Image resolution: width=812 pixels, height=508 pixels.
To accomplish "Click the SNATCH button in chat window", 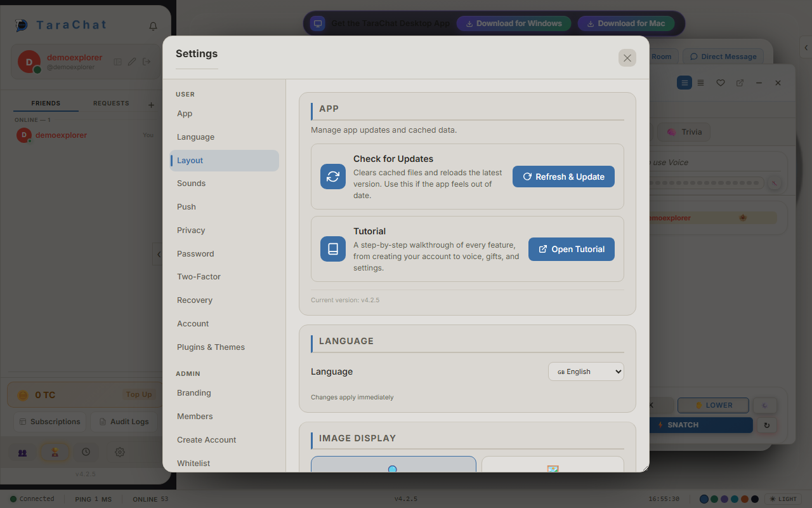I will click(701, 425).
